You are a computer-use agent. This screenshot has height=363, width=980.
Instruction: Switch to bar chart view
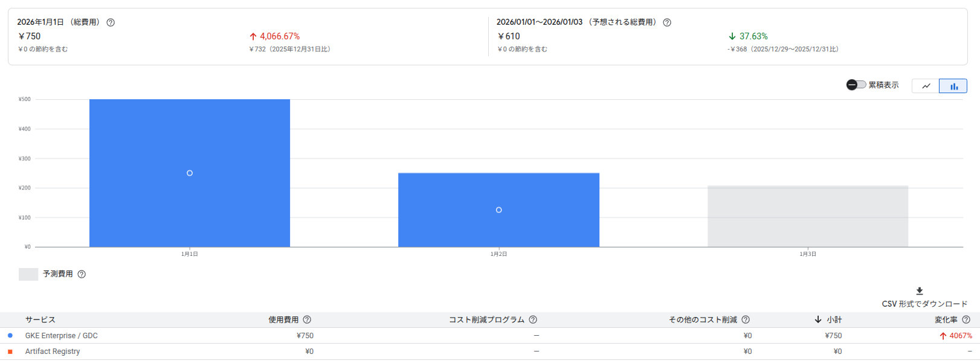point(953,86)
